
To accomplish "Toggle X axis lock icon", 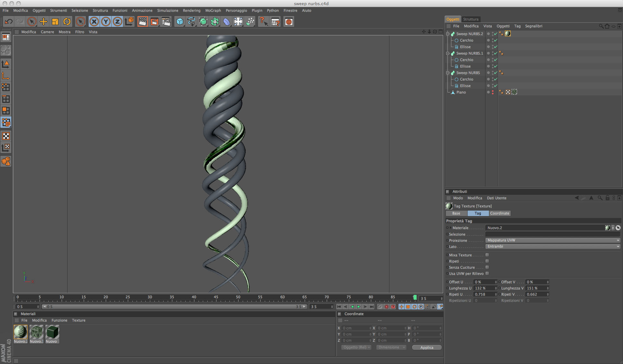I will point(94,22).
